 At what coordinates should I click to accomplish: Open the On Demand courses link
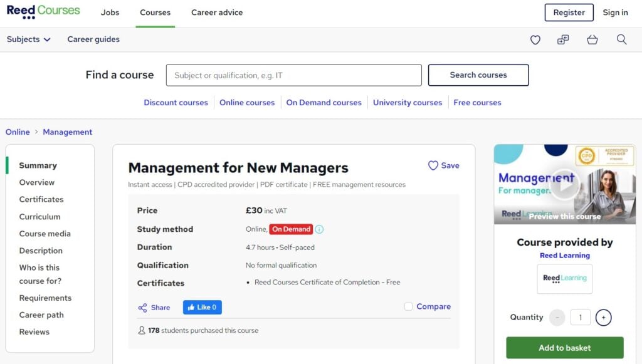[x=324, y=103]
